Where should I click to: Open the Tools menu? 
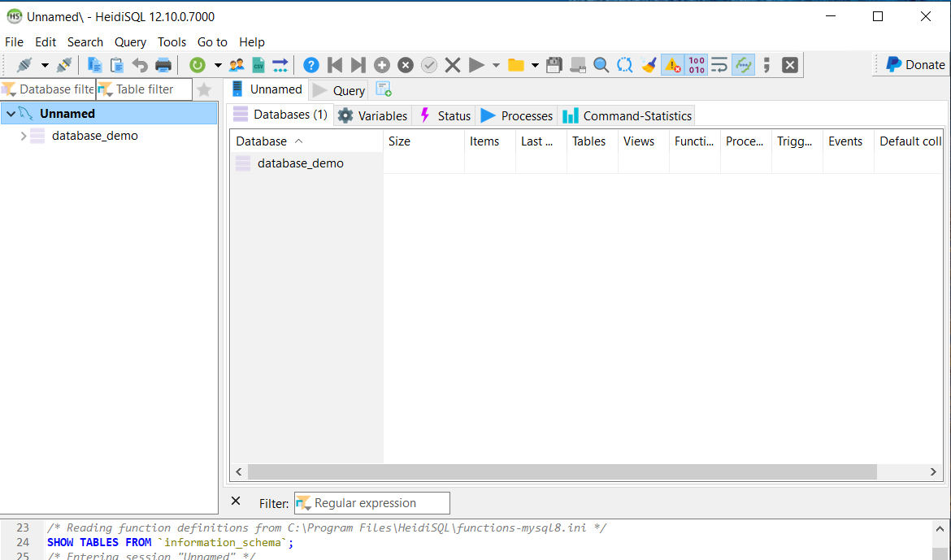[x=172, y=42]
